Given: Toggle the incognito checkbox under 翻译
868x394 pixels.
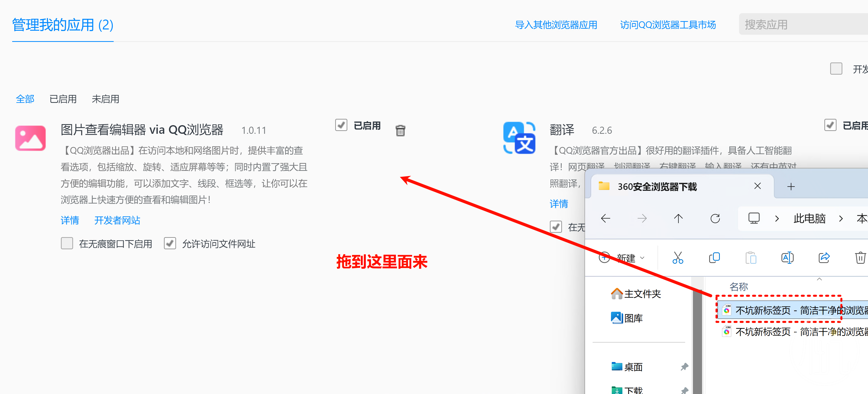Looking at the screenshot, I should coord(556,227).
